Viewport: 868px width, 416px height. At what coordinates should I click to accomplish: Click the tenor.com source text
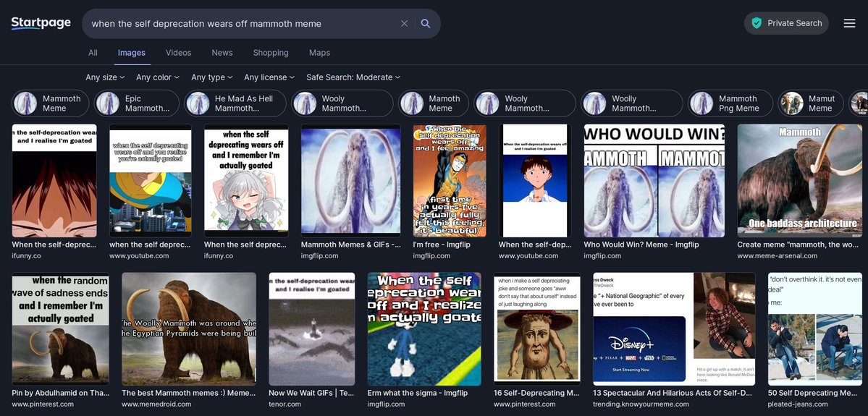click(x=285, y=404)
